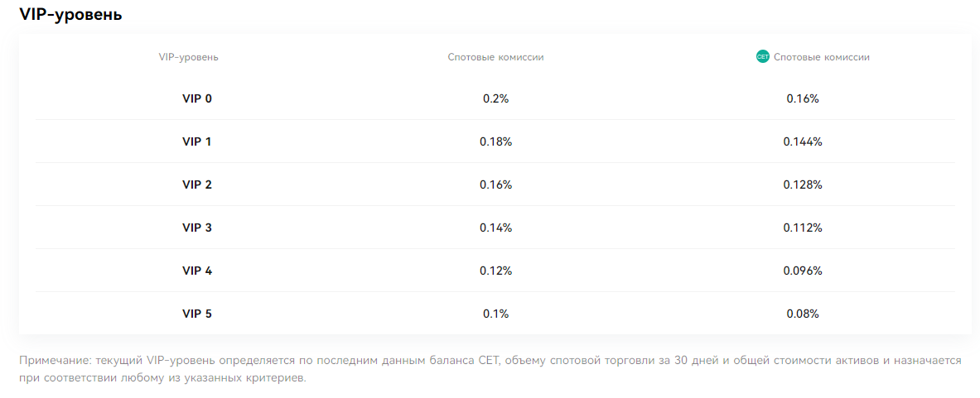This screenshot has height=398, width=980.
Task: Select the VIP 2 row label
Action: tap(197, 185)
